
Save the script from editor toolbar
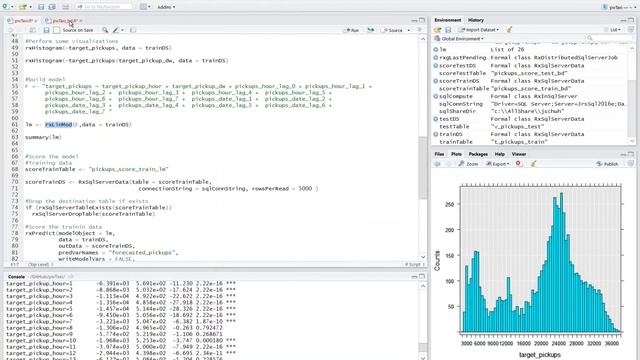click(x=46, y=30)
